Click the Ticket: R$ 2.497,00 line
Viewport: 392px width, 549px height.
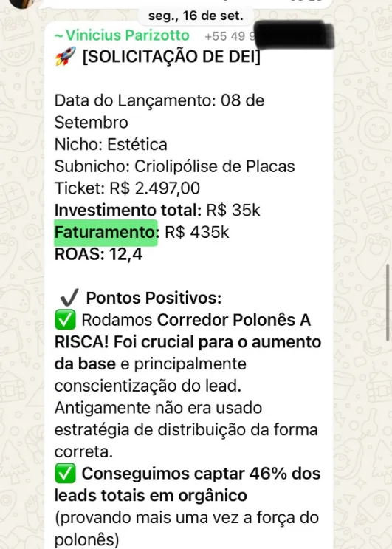(127, 188)
